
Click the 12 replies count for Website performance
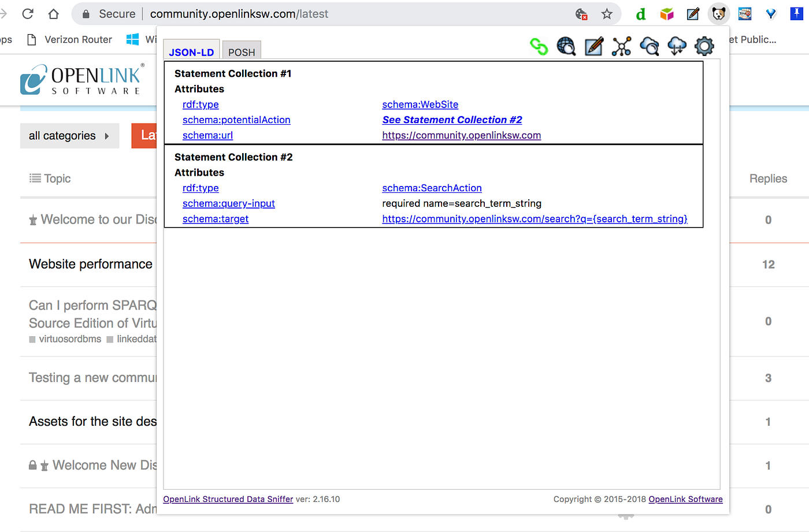(768, 265)
